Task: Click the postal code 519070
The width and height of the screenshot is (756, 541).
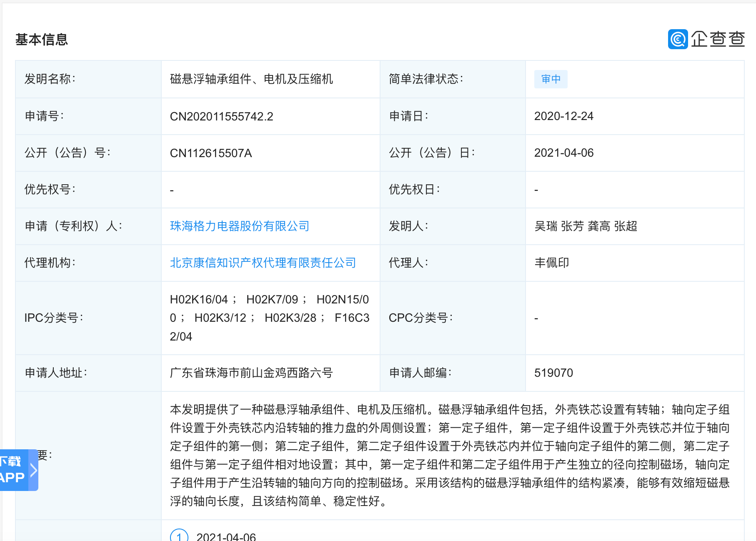Action: click(x=554, y=373)
